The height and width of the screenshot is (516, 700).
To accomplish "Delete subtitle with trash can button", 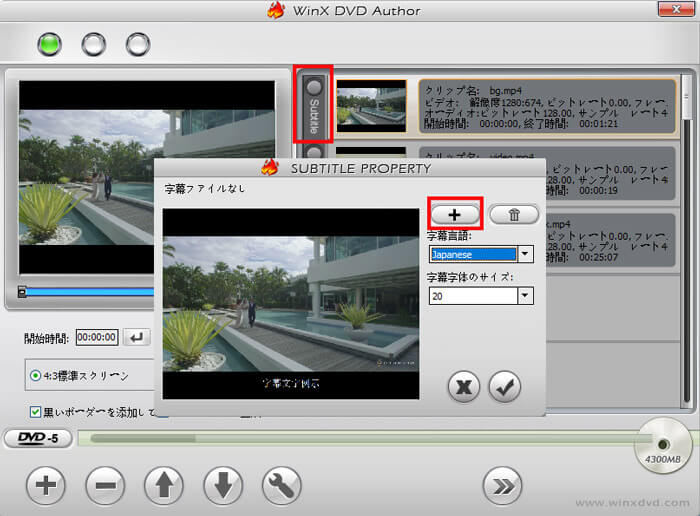I will click(x=514, y=215).
